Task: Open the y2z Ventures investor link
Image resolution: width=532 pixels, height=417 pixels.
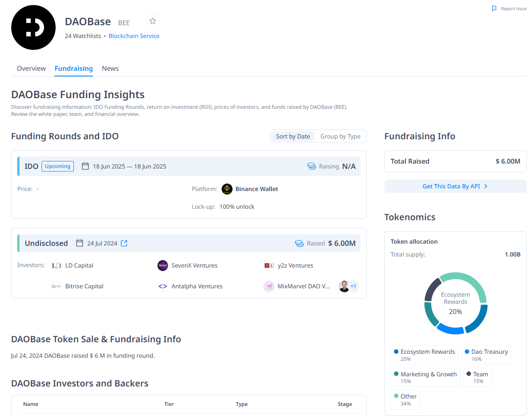Action: 295,265
